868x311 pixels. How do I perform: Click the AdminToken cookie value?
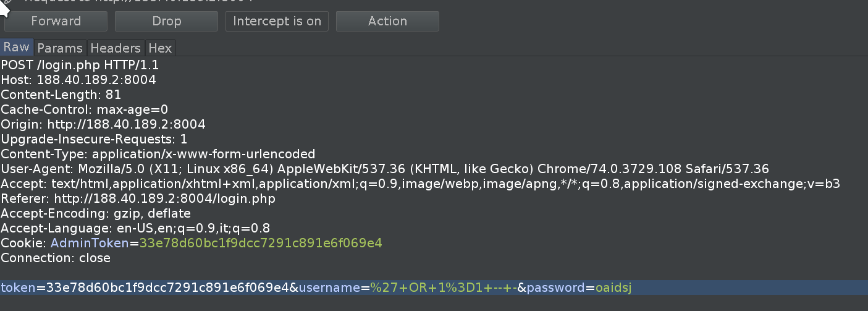point(261,243)
